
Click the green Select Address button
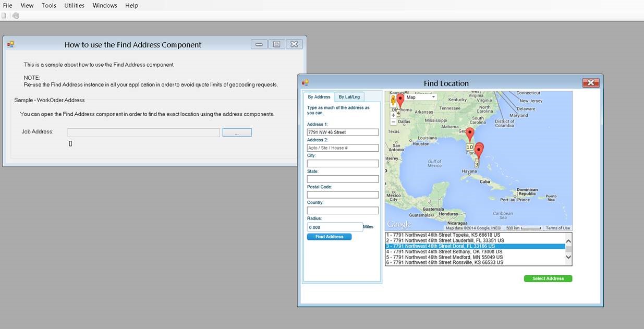point(548,278)
